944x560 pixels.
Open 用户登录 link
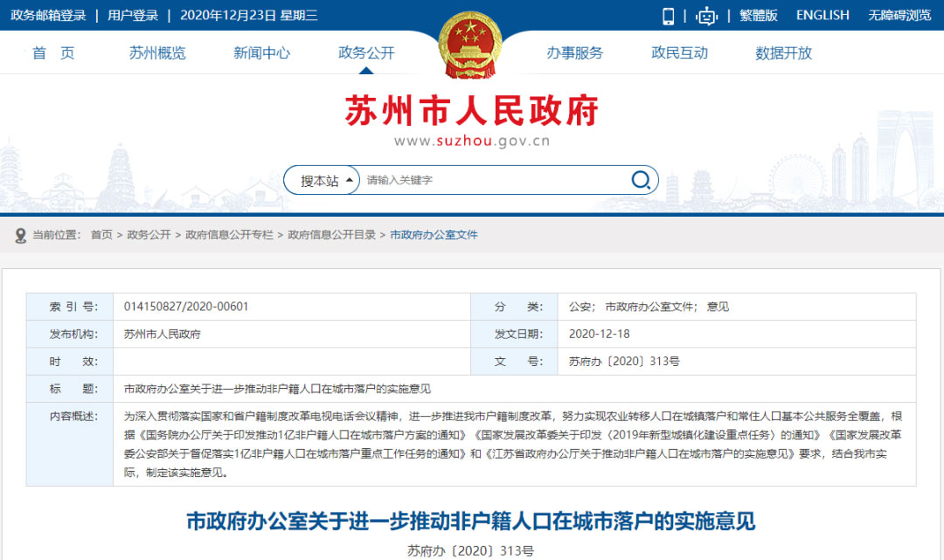(133, 15)
